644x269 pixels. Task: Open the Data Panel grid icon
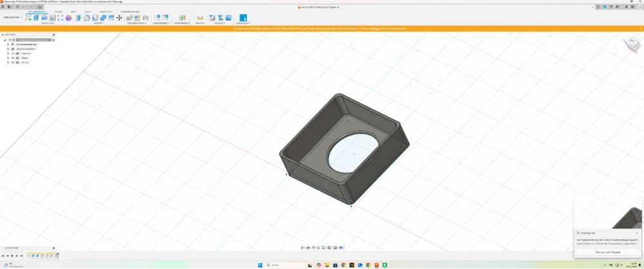[3, 6]
